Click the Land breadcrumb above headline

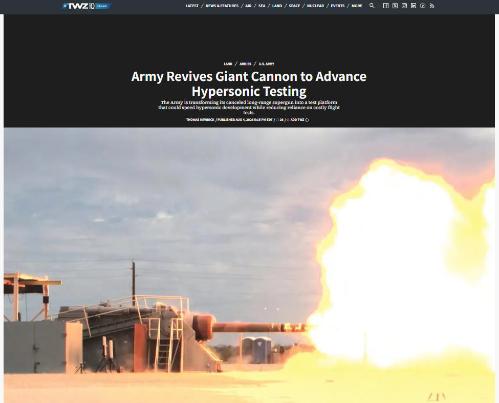(x=228, y=64)
